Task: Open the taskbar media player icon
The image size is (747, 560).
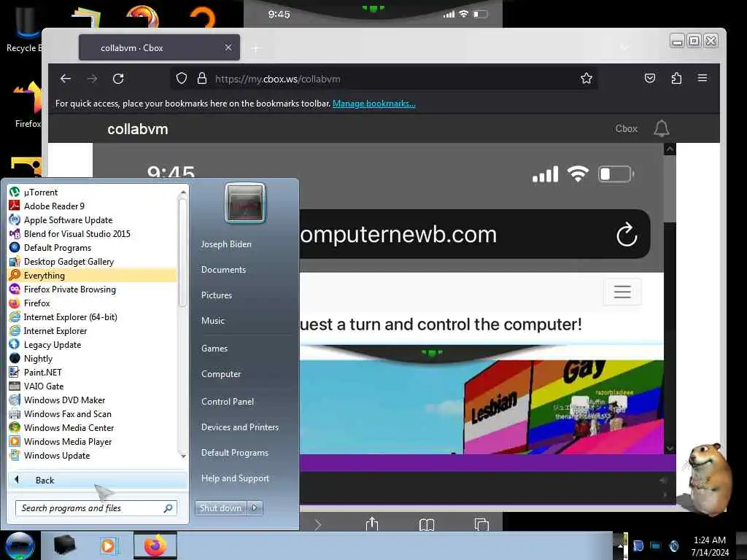Action: click(x=108, y=545)
